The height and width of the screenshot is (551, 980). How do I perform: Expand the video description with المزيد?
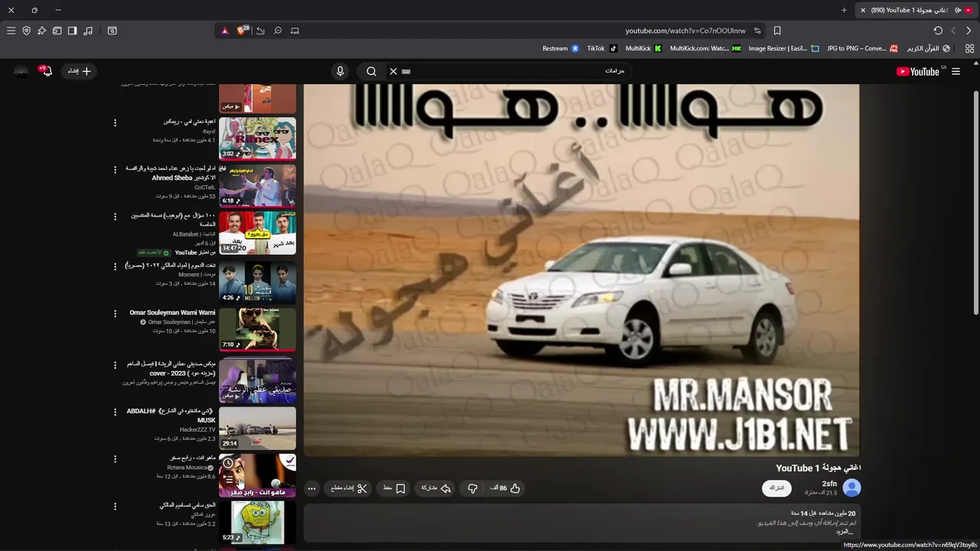pos(844,531)
